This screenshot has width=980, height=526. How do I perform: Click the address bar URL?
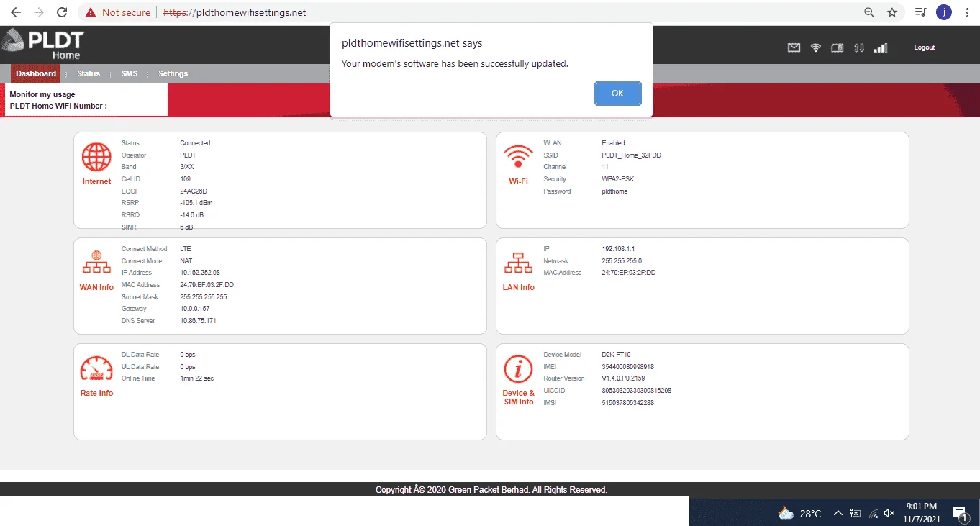pos(235,12)
